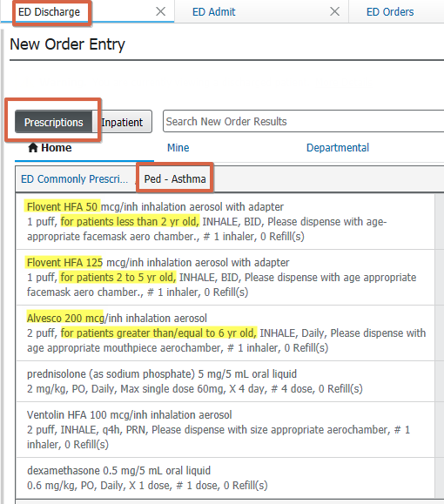This screenshot has width=444, height=504.
Task: Order Flovent HFA 125 mcg/inh inhaler
Action: pyautogui.click(x=225, y=278)
